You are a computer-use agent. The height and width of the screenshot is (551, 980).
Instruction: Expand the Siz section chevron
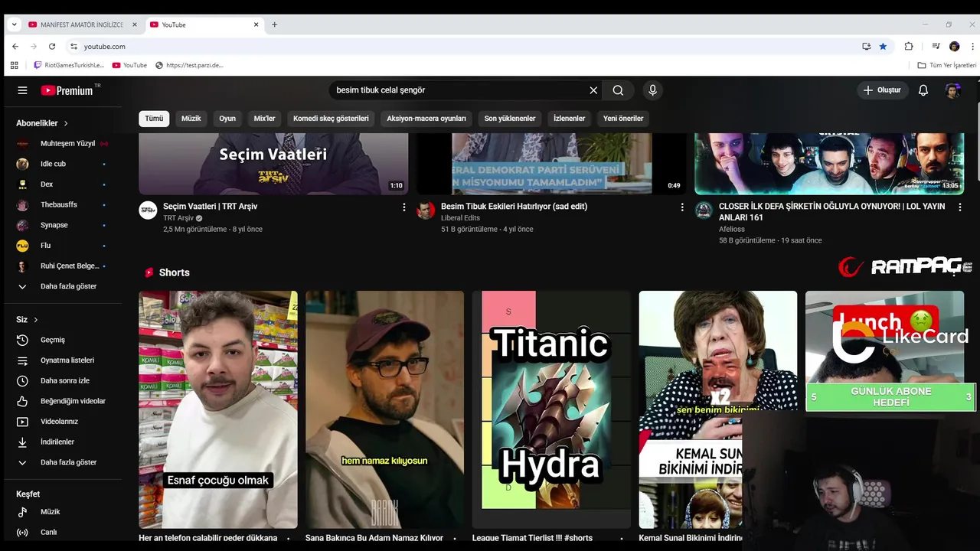pyautogui.click(x=35, y=320)
